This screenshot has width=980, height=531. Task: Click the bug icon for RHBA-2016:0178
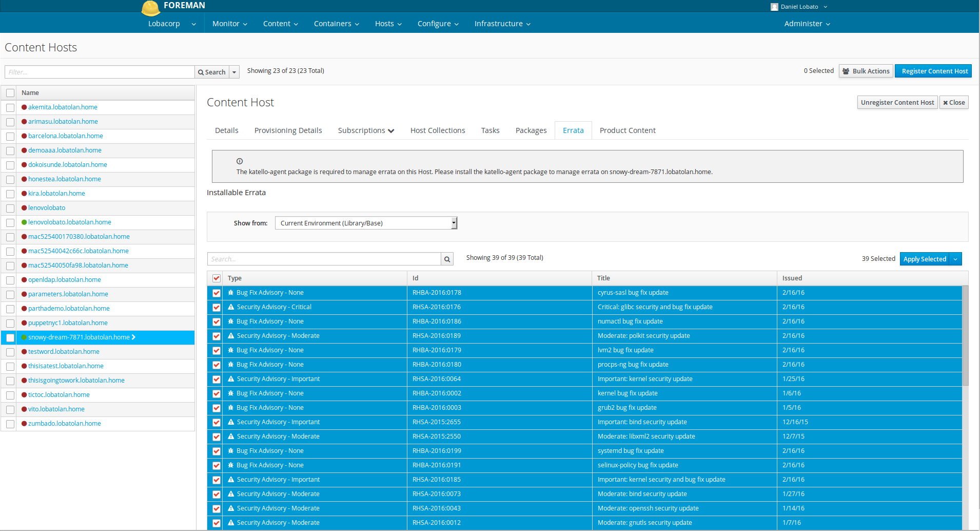click(231, 293)
